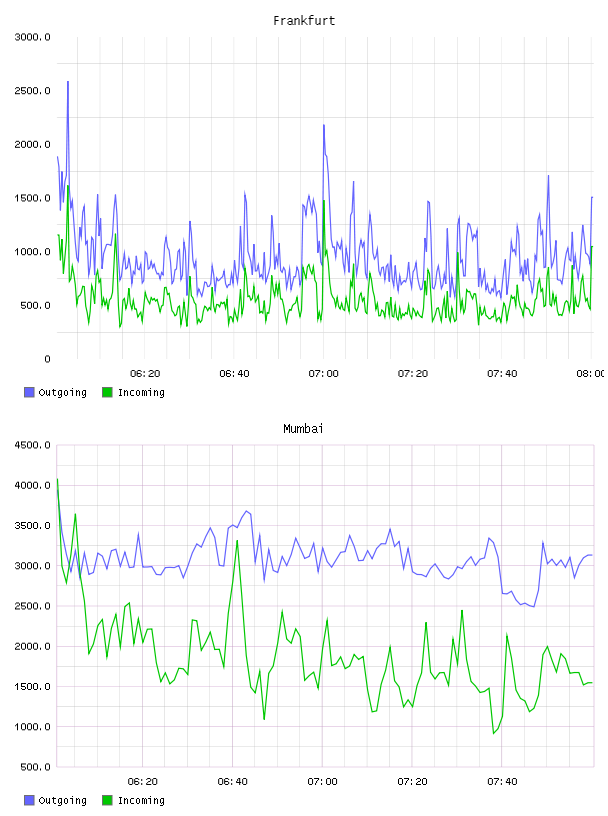
Task: Click the Outgoing legend label under Frankfurt
Action: tap(62, 393)
